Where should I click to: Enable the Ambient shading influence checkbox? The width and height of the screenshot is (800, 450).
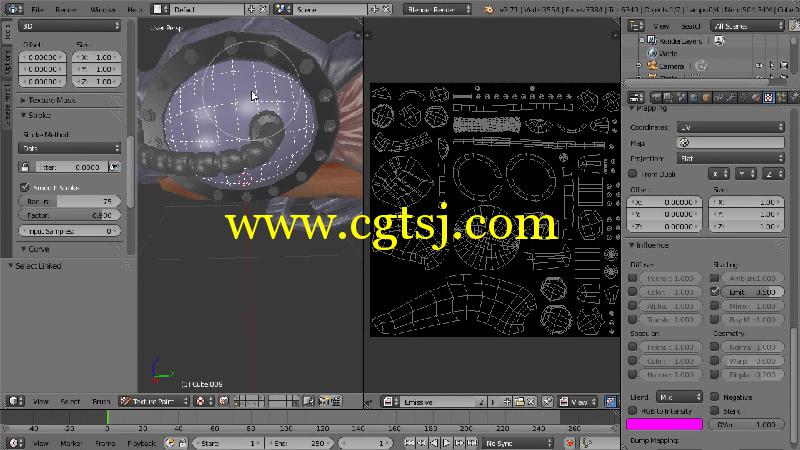click(x=714, y=278)
